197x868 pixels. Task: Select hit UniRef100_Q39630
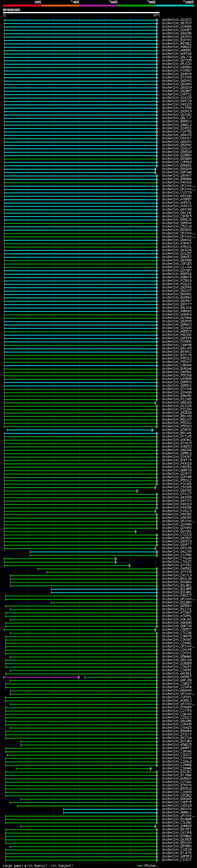pos(177,430)
